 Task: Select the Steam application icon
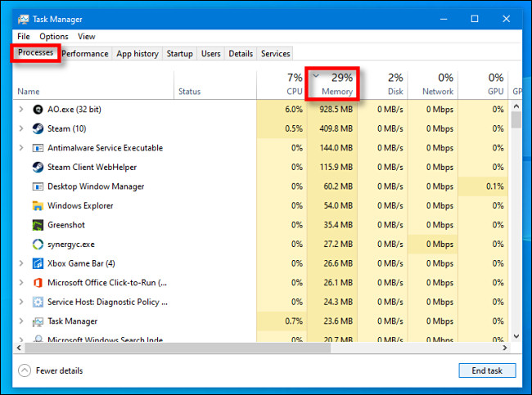pos(38,129)
